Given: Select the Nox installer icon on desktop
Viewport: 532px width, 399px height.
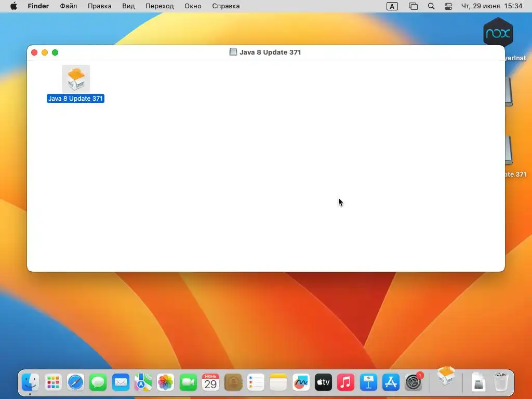Looking at the screenshot, I should pos(498,33).
